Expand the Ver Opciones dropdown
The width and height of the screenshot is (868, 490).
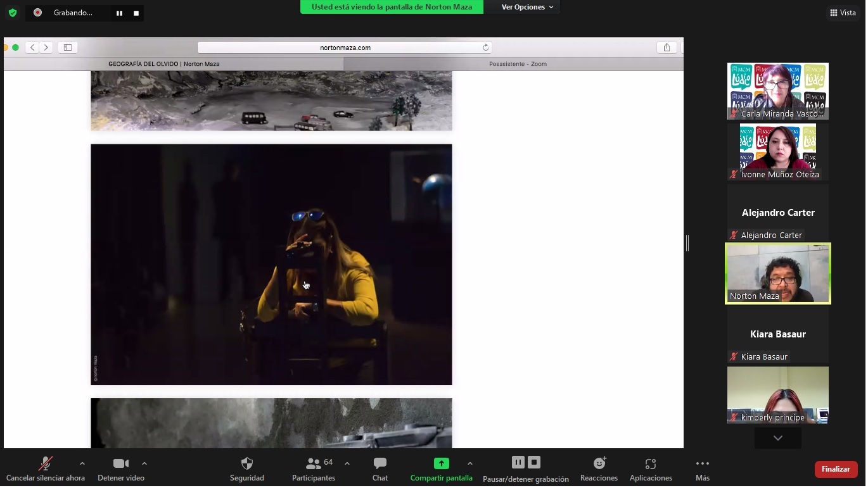[x=527, y=7]
